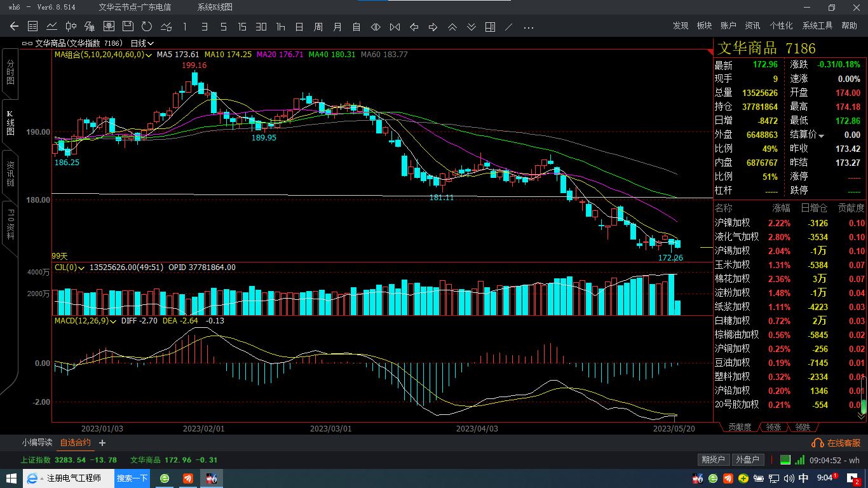This screenshot has height=488, width=868.
Task: Open the quote list icon in the toolbar
Action: coord(32,27)
